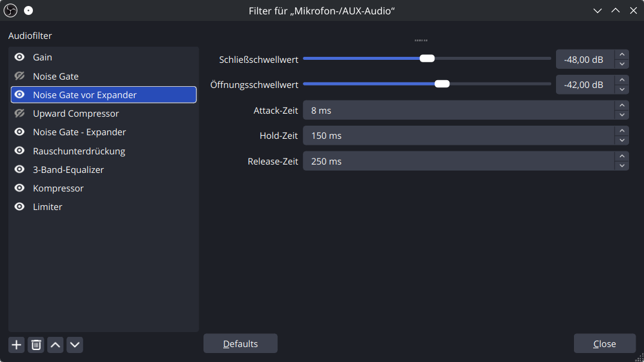Decrease Öffnungsschwellwert with the down arrow
The height and width of the screenshot is (362, 644).
pyautogui.click(x=622, y=90)
